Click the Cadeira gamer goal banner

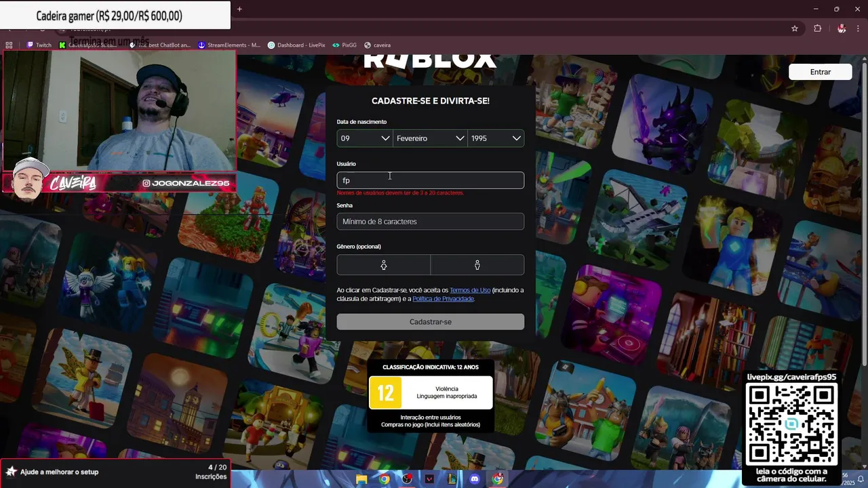[115, 16]
